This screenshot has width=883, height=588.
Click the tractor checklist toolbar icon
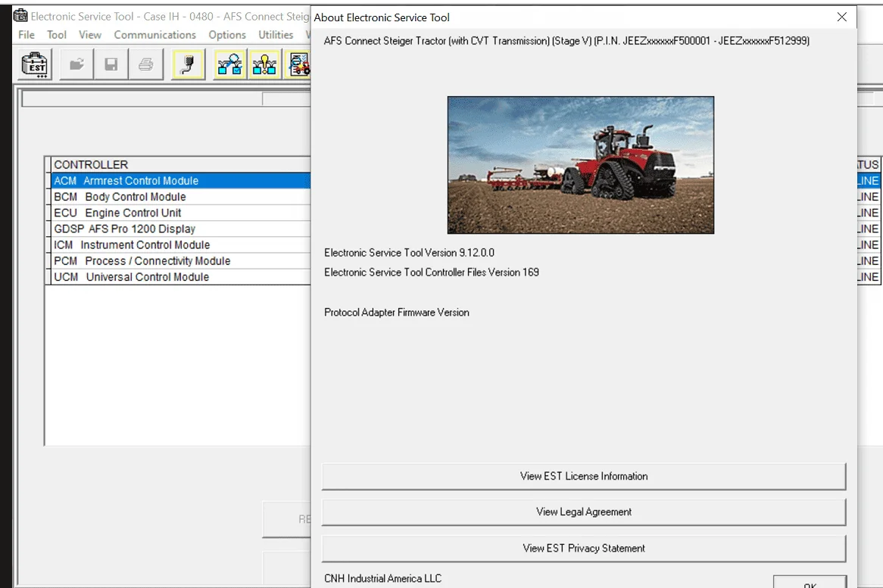point(299,65)
